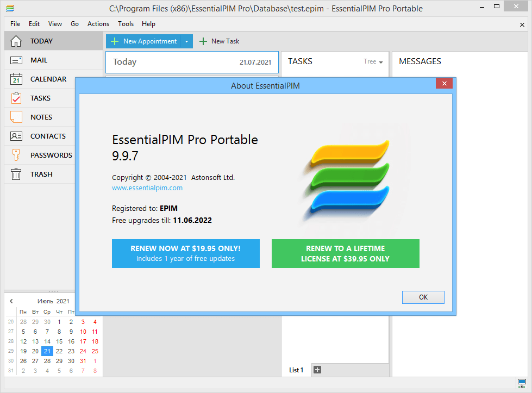Click the MESSAGES panel heading
Screen dimensions: 532x393
click(420, 61)
